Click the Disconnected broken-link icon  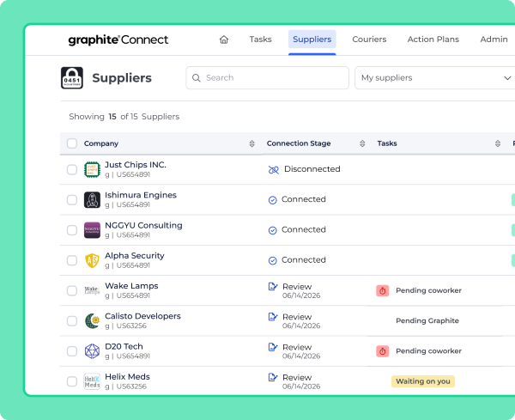pyautogui.click(x=274, y=169)
